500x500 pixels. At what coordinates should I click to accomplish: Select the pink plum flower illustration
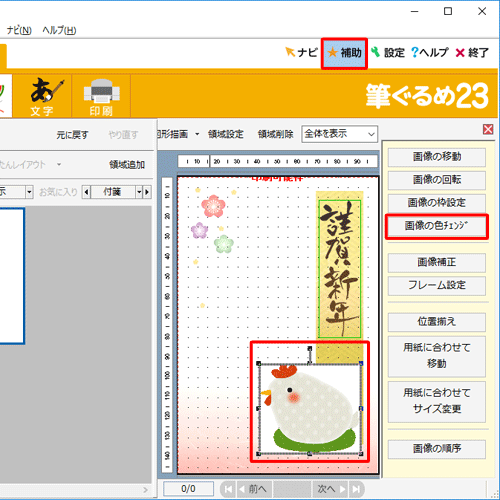click(213, 206)
